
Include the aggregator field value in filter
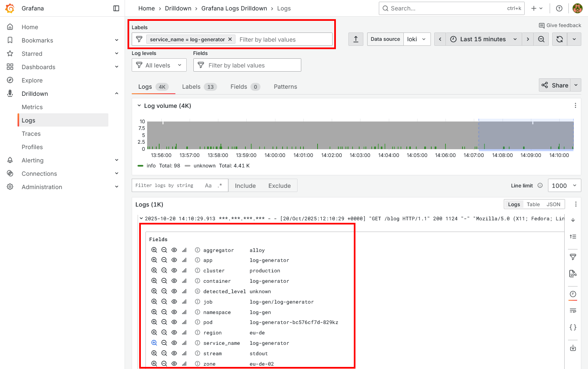(154, 250)
